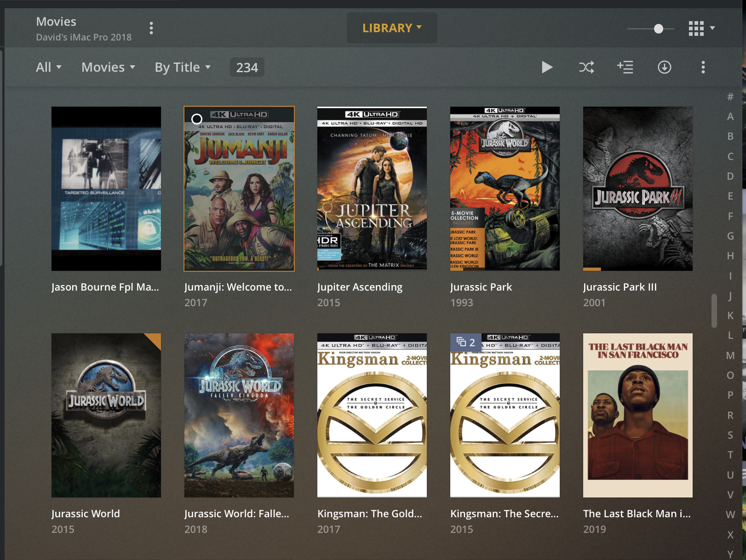Image resolution: width=746 pixels, height=560 pixels.
Task: Expand the By Title sort dropdown
Action: [183, 67]
